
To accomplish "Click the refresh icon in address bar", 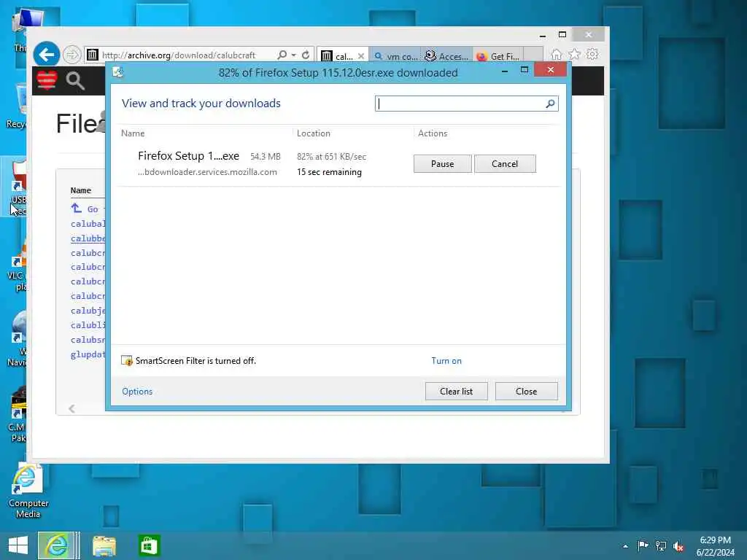I will (x=306, y=55).
